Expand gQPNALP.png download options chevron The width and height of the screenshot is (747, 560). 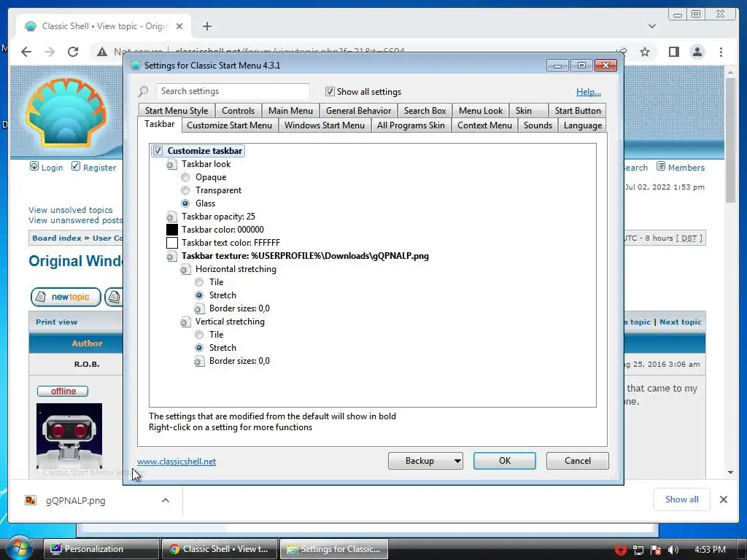pyautogui.click(x=166, y=500)
